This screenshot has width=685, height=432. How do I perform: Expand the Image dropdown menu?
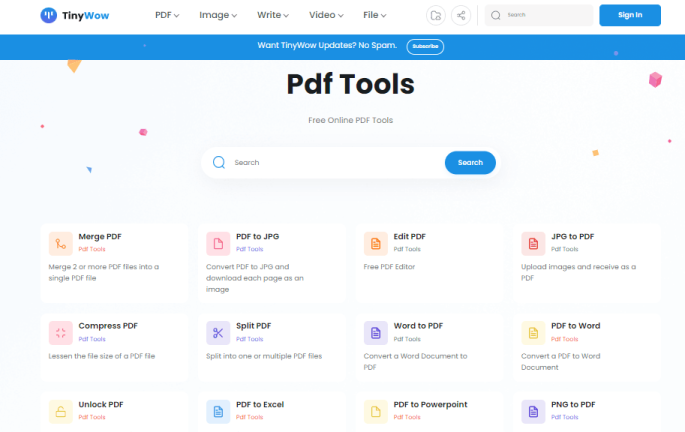(x=218, y=15)
